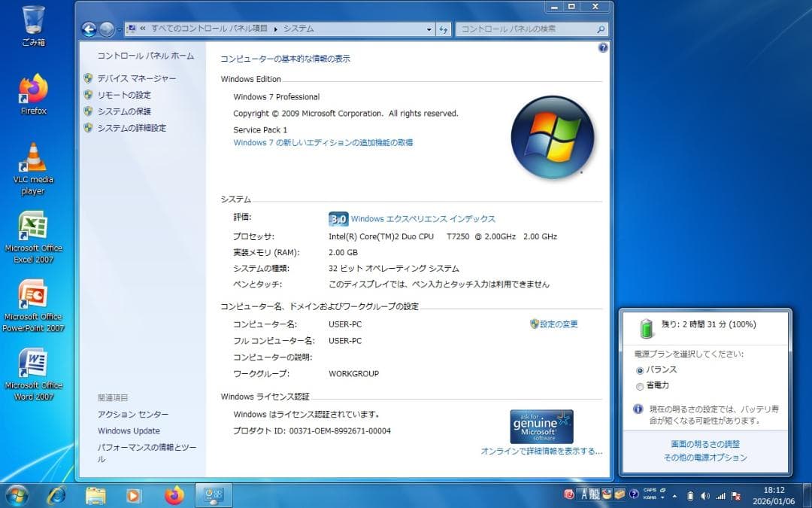Click the genuine Microsoft software badge

coord(541,427)
